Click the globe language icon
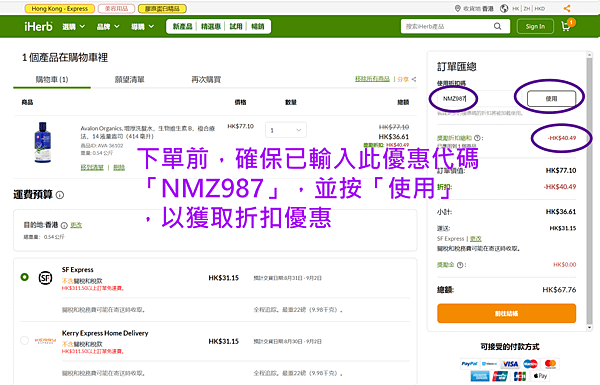Viewport: 600px width, 385px height. pyautogui.click(x=504, y=8)
